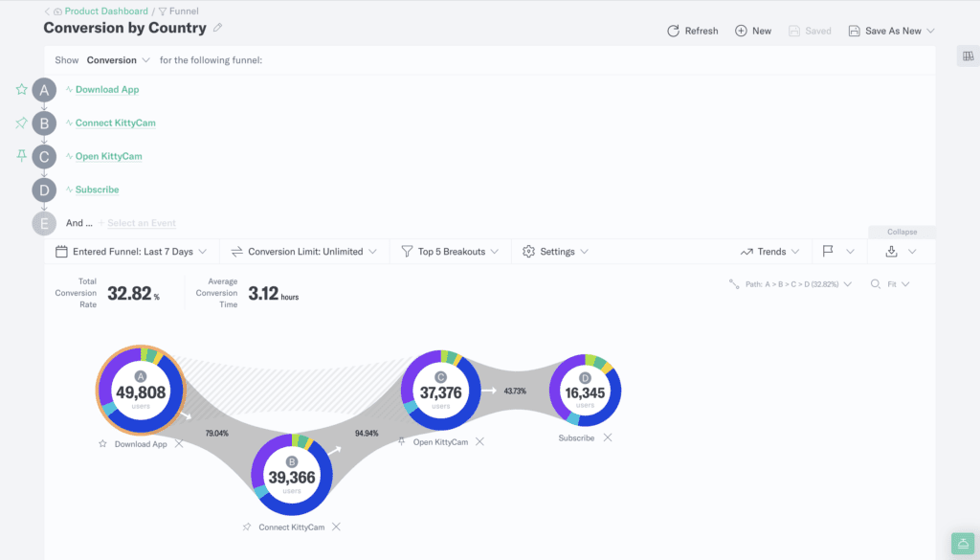Open the Save As New menu chevron

[931, 30]
